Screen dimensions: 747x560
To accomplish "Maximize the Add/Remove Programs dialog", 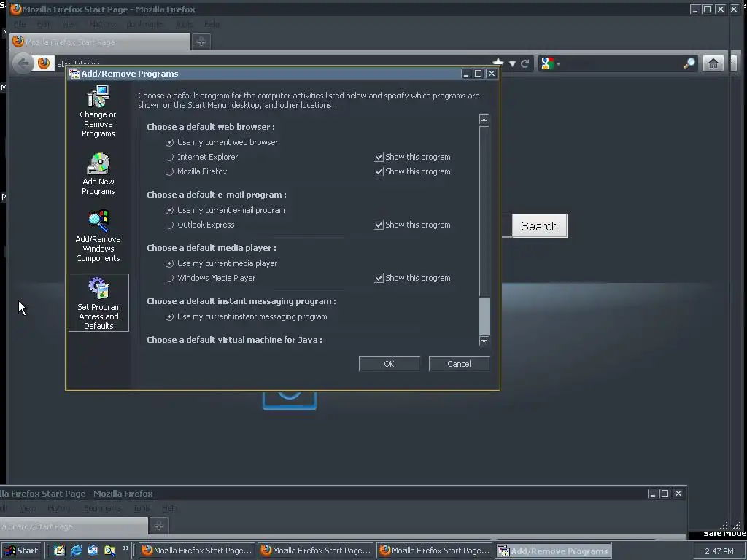I will (479, 74).
